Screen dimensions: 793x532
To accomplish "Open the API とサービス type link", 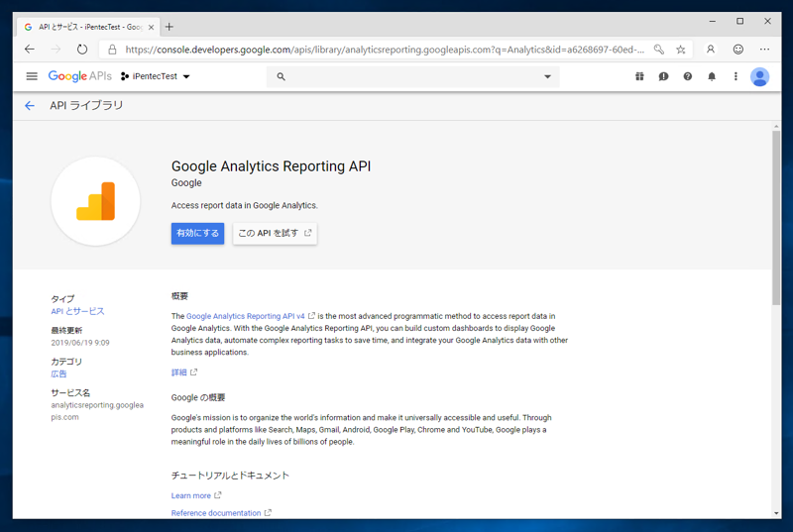I will [x=77, y=311].
